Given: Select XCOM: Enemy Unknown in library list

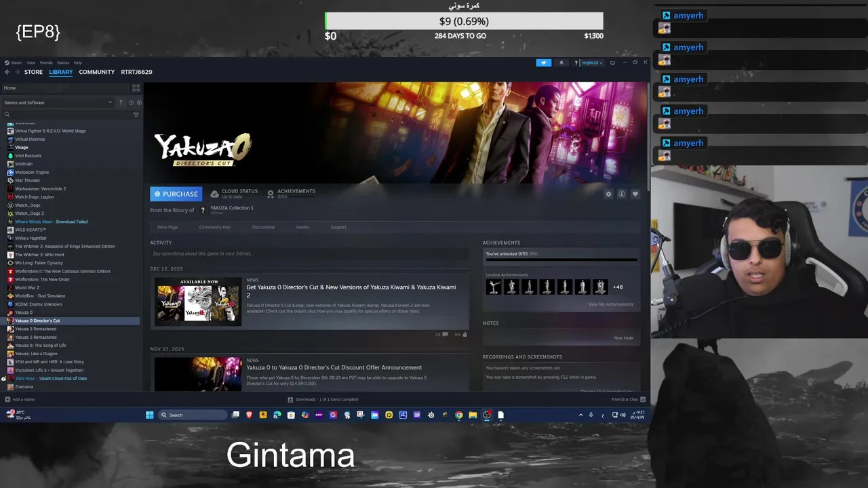Looking at the screenshot, I should pos(38,304).
